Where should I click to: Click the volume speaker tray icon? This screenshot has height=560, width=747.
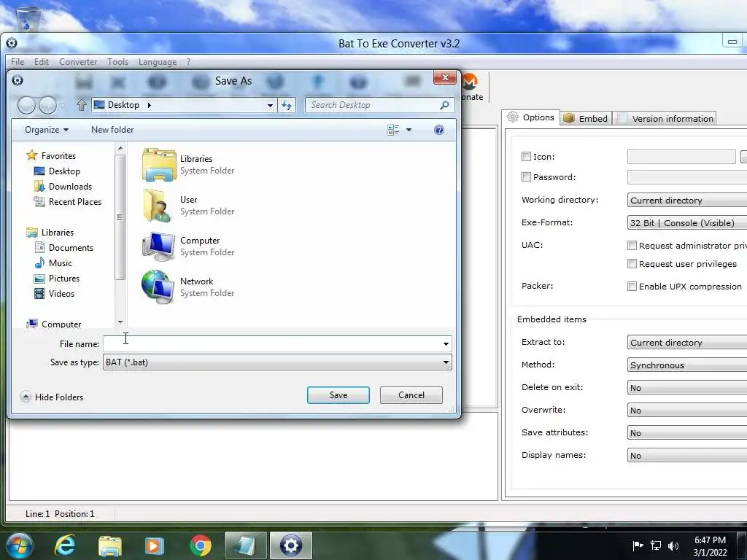[673, 545]
